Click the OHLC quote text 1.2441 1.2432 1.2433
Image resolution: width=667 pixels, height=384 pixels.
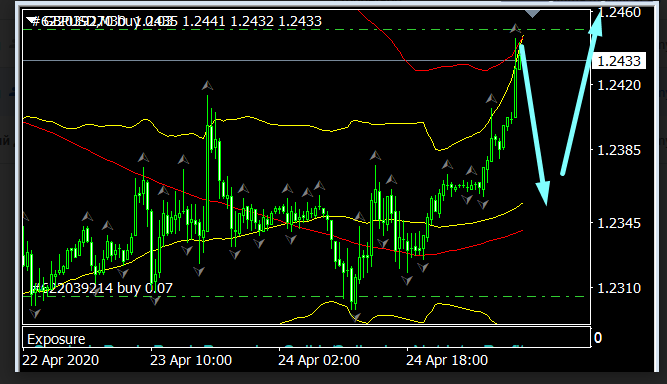(252, 21)
